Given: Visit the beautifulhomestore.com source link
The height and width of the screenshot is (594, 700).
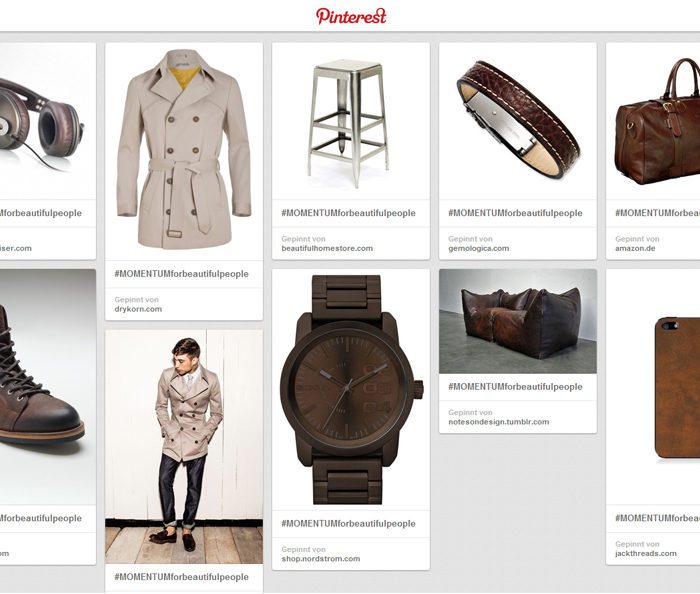Looking at the screenshot, I should tap(327, 248).
